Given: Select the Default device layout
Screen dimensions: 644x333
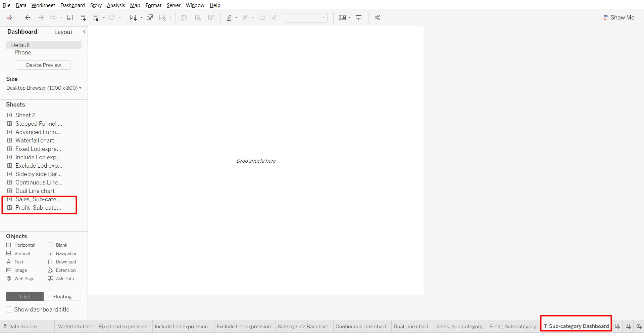Looking at the screenshot, I should (x=44, y=45).
